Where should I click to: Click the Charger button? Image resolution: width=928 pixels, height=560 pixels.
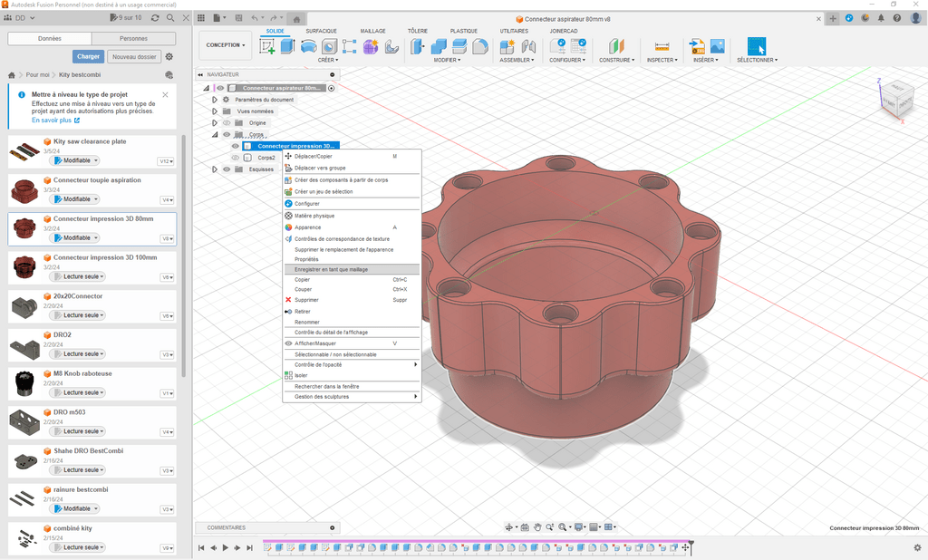[88, 56]
